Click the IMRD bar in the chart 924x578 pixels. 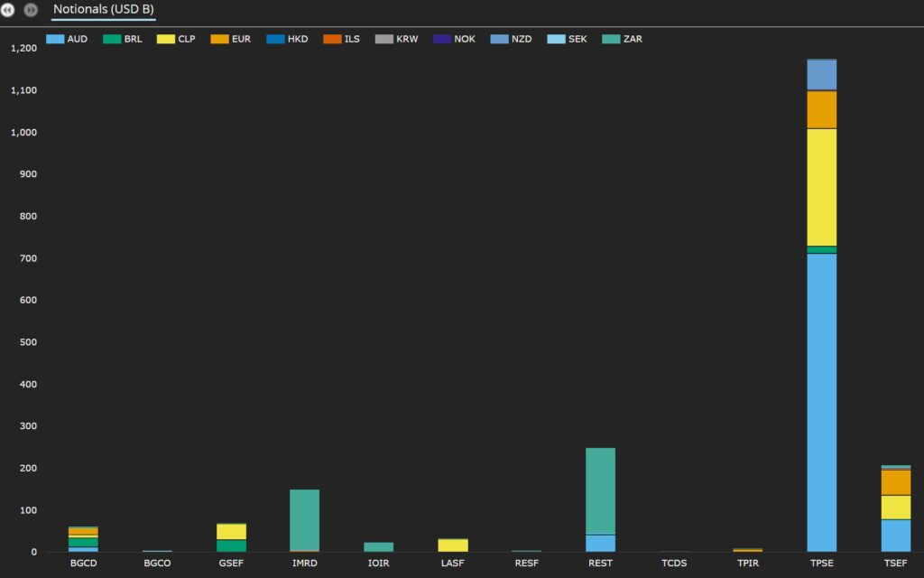pos(304,519)
